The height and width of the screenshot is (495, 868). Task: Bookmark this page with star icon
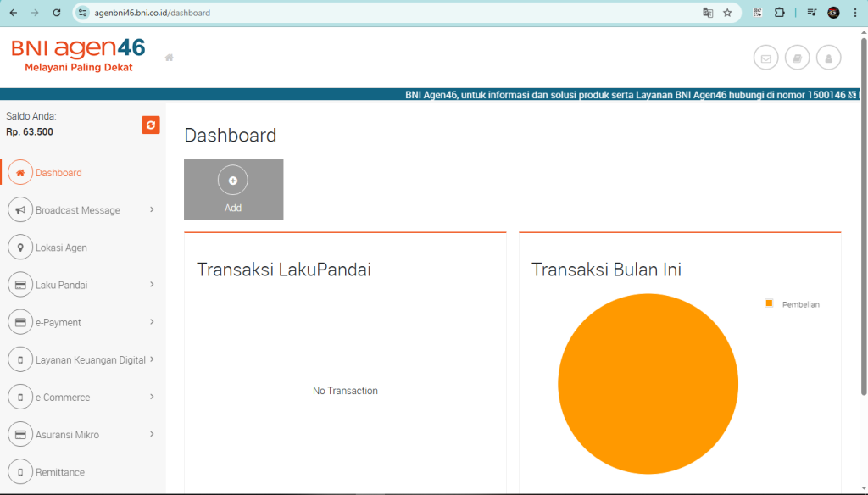[727, 13]
